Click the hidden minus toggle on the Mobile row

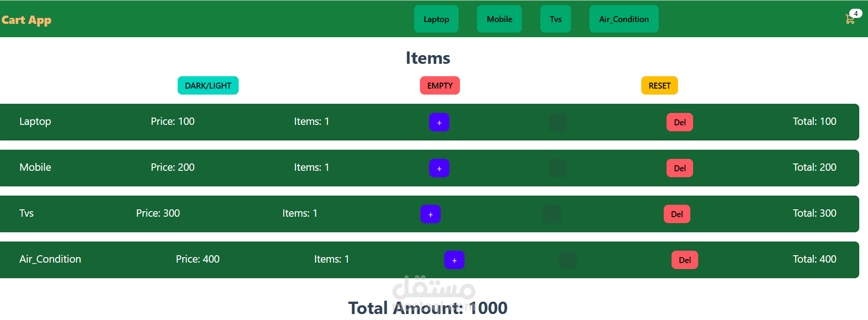point(558,168)
